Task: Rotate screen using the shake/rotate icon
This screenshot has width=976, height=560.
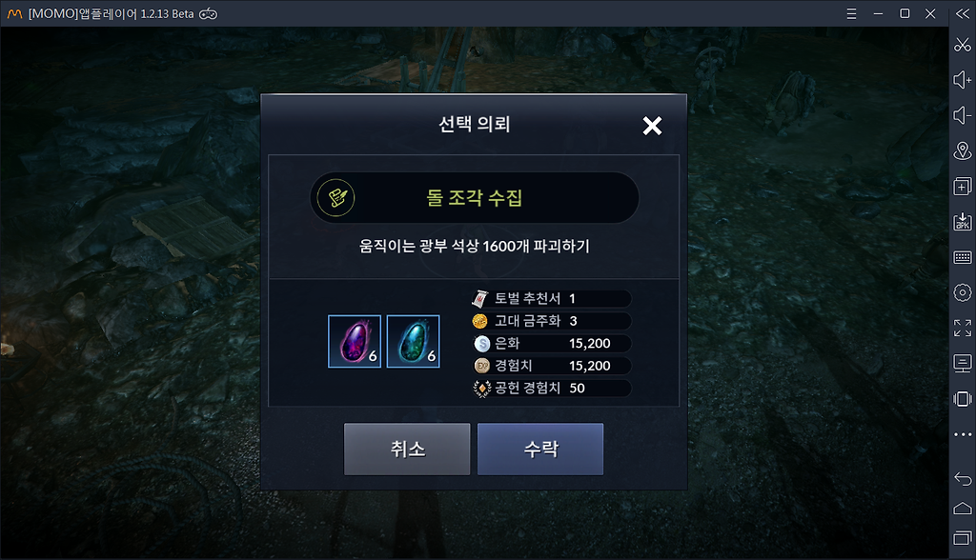Action: pos(963,399)
